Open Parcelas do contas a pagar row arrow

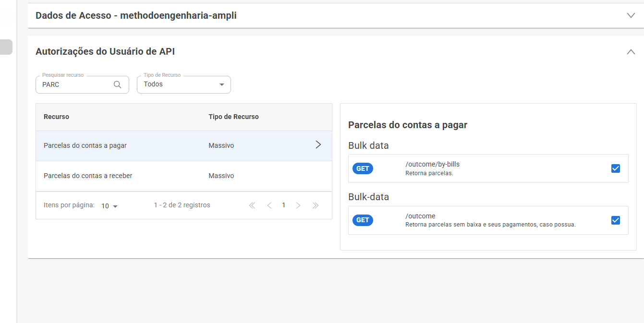click(318, 144)
